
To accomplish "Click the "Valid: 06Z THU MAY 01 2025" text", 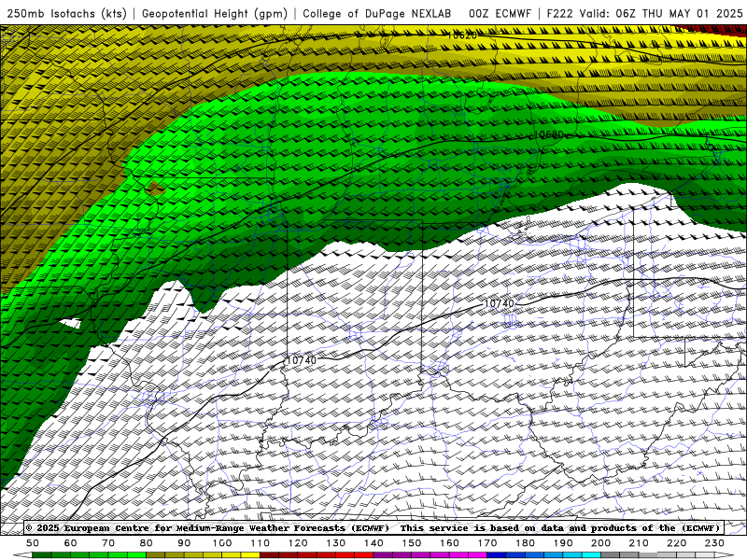I will click(661, 14).
